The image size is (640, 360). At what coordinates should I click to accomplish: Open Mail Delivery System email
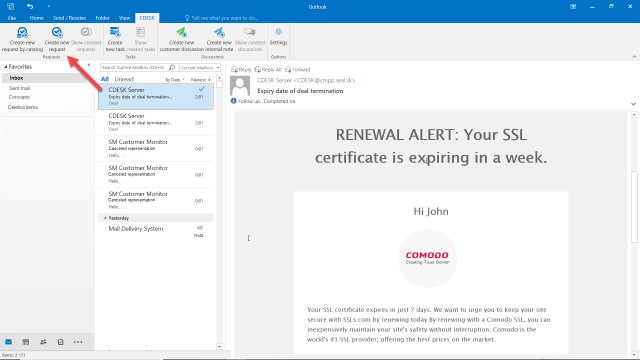156,231
